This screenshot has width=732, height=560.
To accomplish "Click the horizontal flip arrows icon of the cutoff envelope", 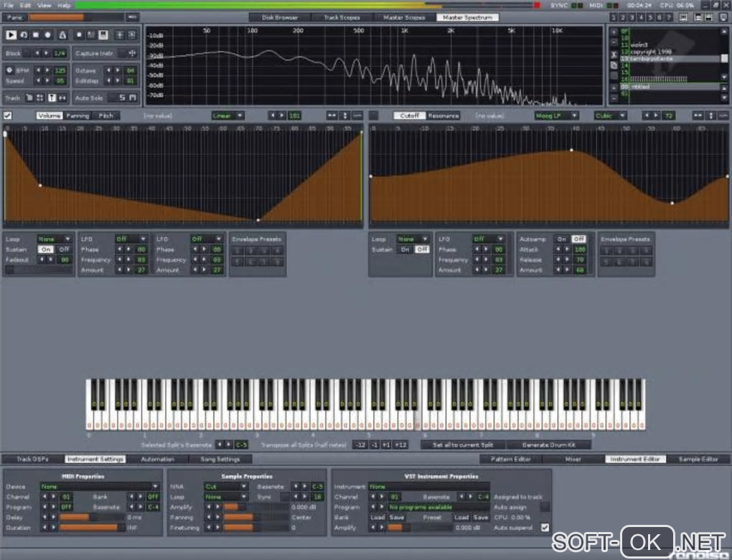I will click(698, 115).
